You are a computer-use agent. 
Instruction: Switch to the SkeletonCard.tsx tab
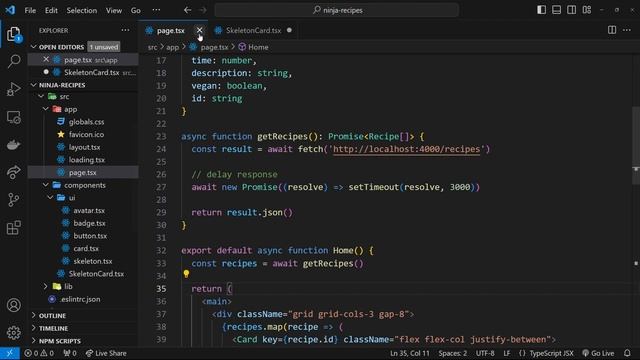[253, 30]
